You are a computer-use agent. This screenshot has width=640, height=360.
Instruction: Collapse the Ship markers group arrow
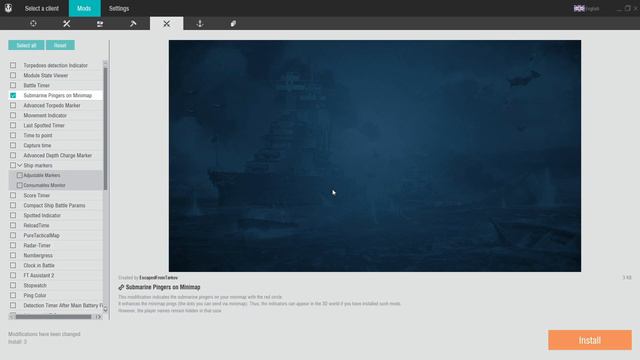click(20, 165)
